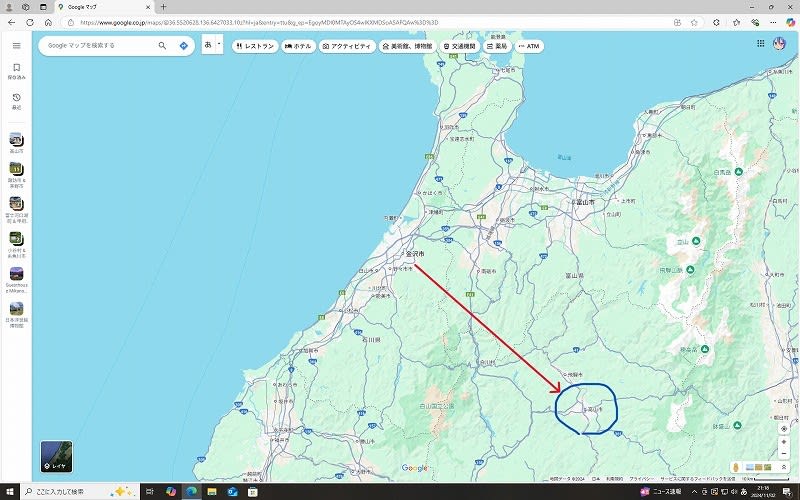The width and height of the screenshot is (800, 500).
Task: Open the recent history sidebar icon
Action: tap(16, 101)
